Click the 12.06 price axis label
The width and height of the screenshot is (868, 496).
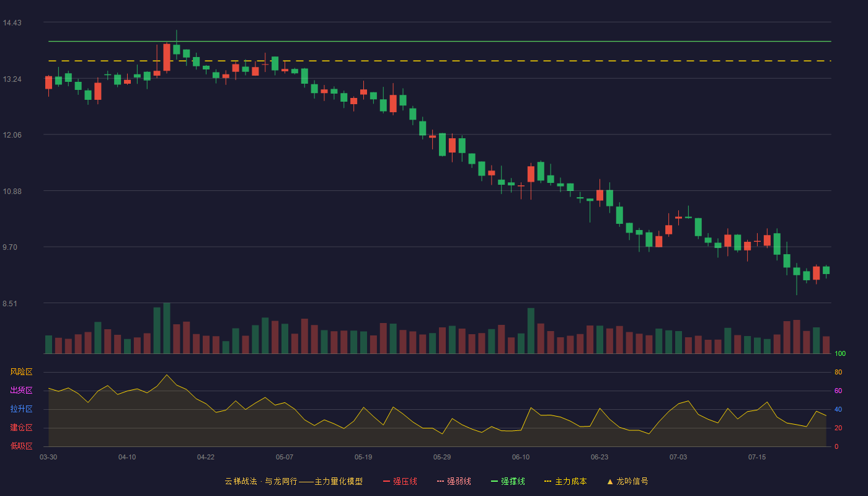(x=12, y=135)
